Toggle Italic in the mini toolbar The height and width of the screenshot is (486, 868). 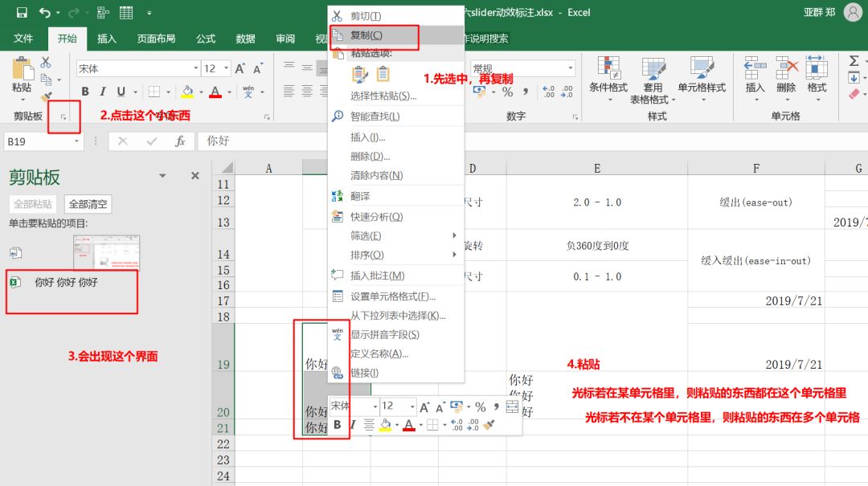click(x=353, y=425)
